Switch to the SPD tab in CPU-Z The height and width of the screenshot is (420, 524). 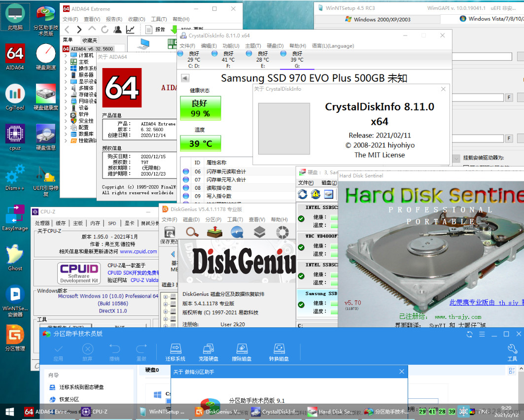coord(112,223)
